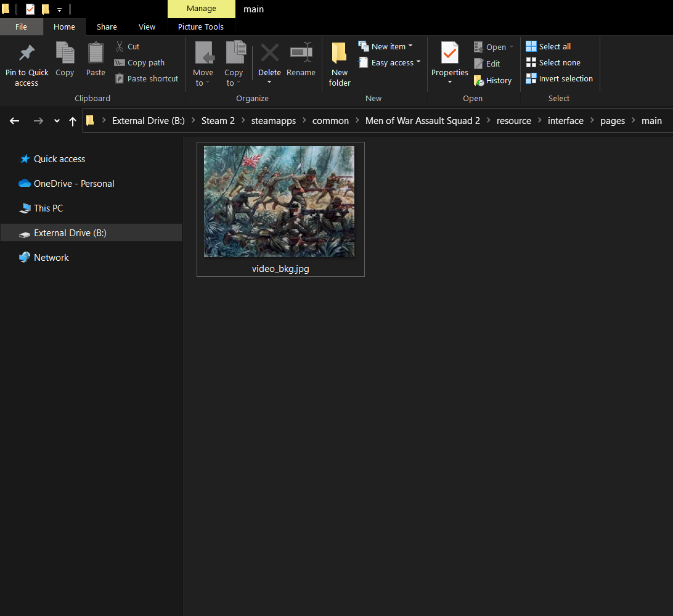673x616 pixels.
Task: Navigate to resource breadcrumb
Action: (x=514, y=121)
